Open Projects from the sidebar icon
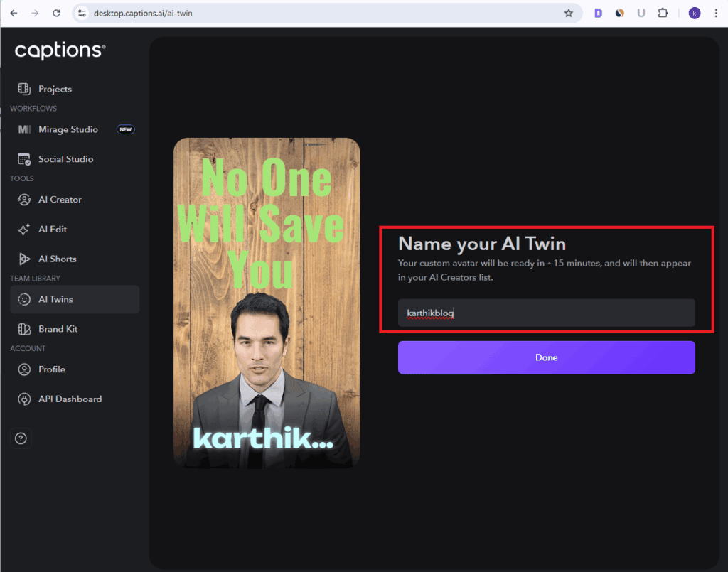The width and height of the screenshot is (728, 572). click(x=24, y=89)
